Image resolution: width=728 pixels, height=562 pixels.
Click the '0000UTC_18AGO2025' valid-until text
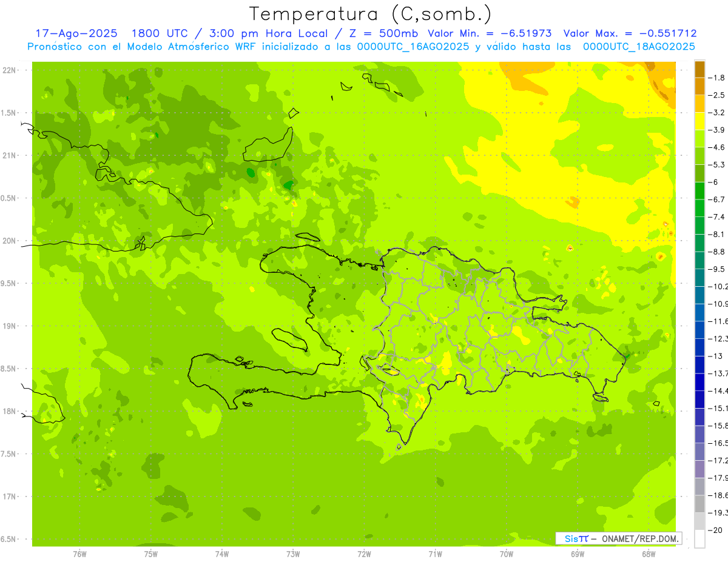point(639,47)
